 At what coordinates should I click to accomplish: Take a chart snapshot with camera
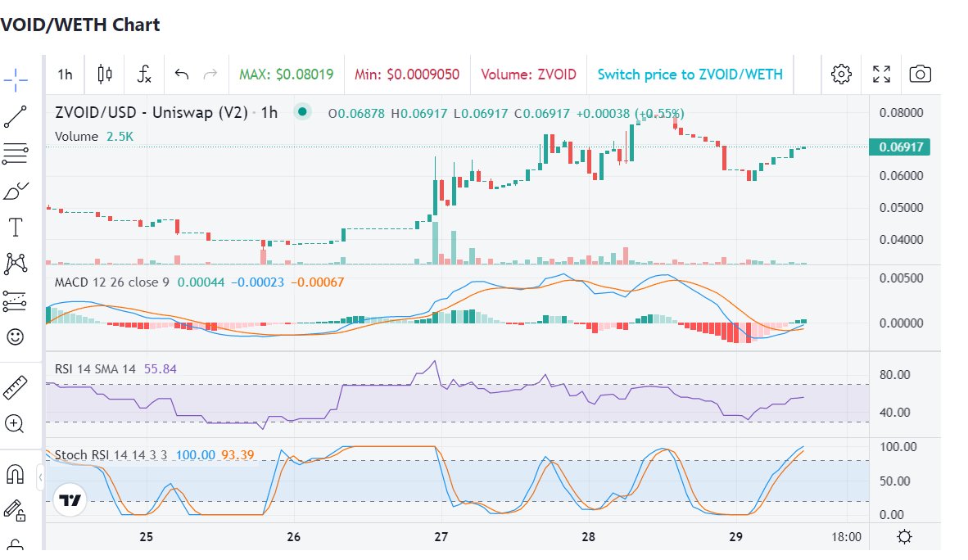tap(920, 74)
